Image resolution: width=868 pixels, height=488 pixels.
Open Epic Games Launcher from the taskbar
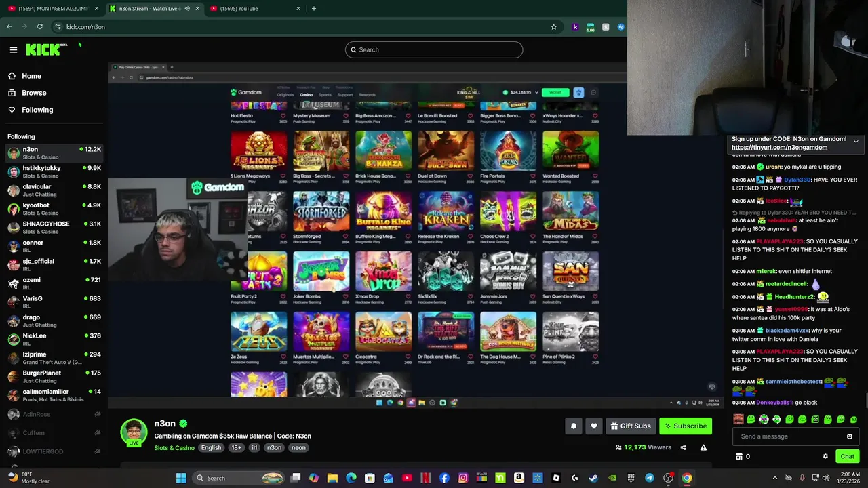point(631,478)
